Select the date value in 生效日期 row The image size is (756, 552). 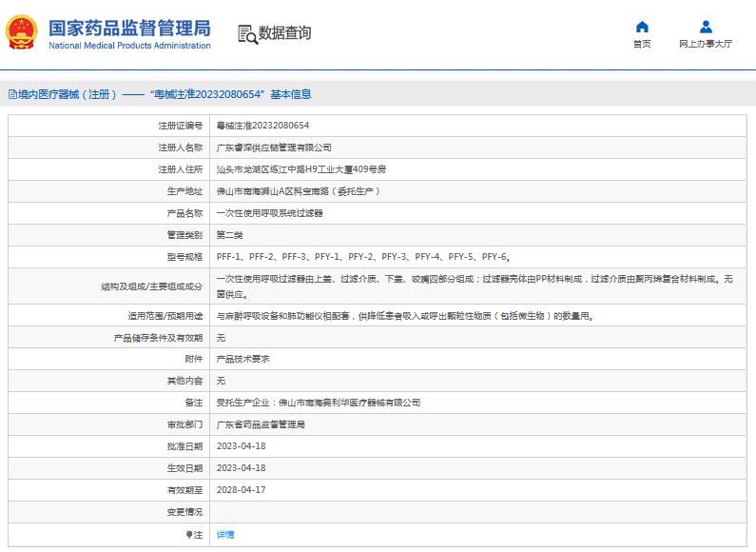coord(242,468)
